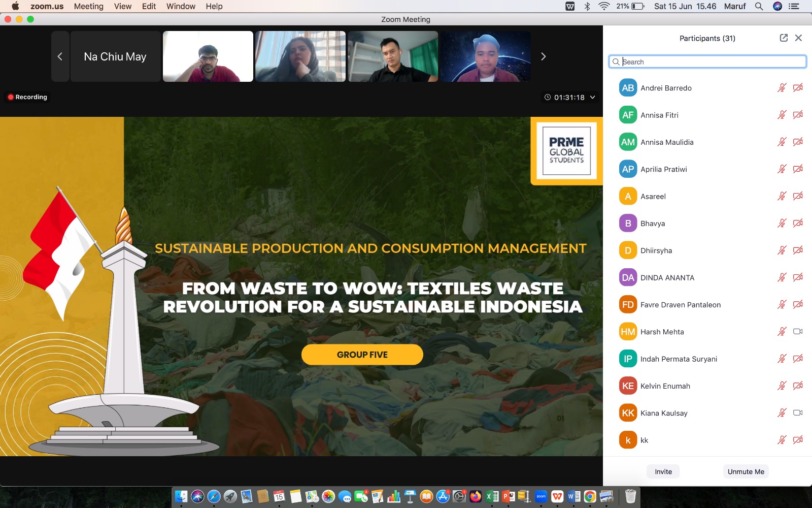Unmute Bhavya's muted microphone
Image resolution: width=812 pixels, height=508 pixels.
click(782, 223)
